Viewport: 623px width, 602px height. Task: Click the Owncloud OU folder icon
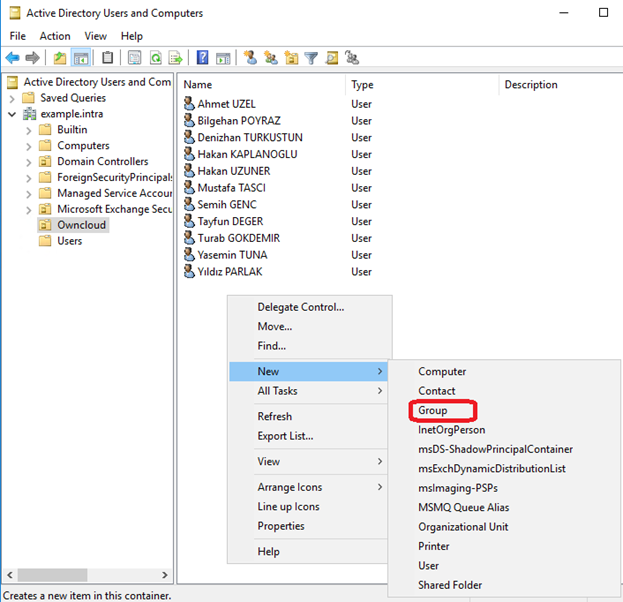45,225
